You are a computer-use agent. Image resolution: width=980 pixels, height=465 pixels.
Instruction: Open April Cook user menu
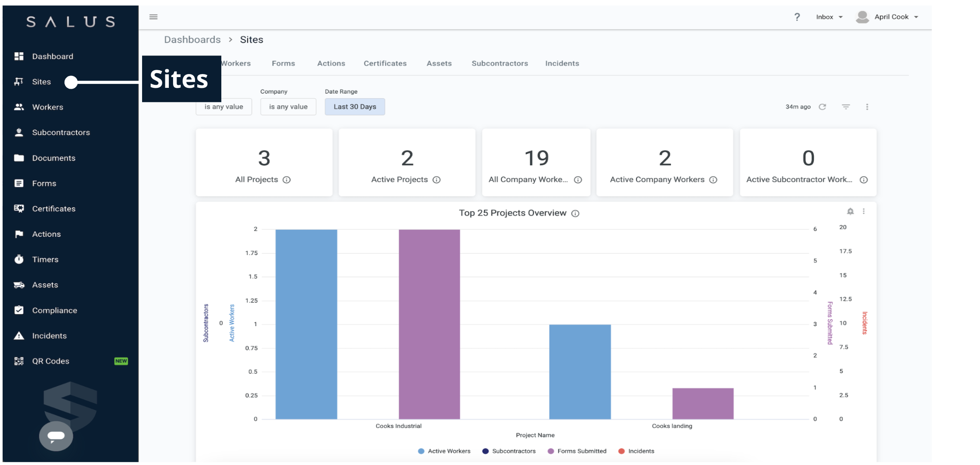[890, 17]
